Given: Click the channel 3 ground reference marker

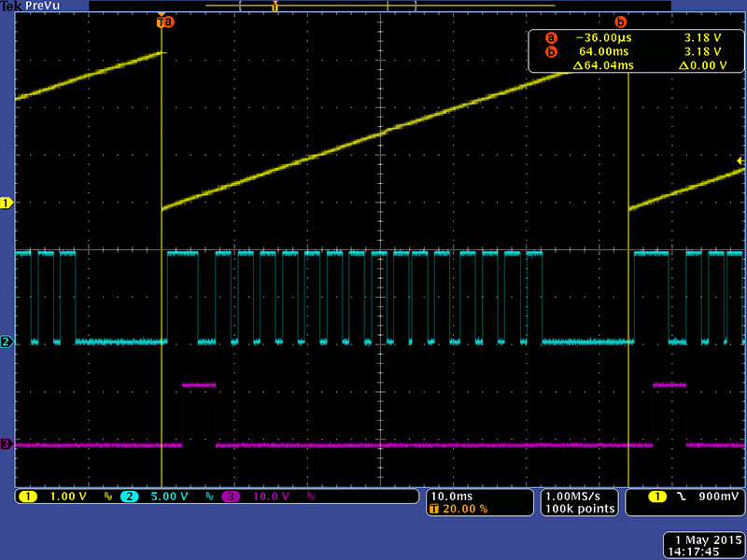Looking at the screenshot, I should [x=7, y=444].
